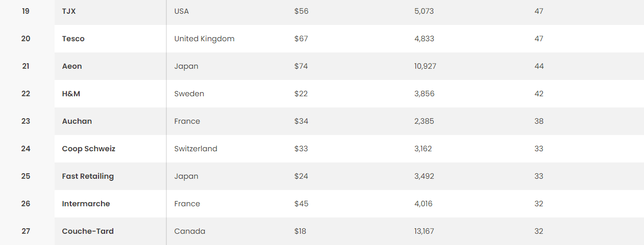Select the 13,167 store count value
644x245 pixels.
coord(425,231)
